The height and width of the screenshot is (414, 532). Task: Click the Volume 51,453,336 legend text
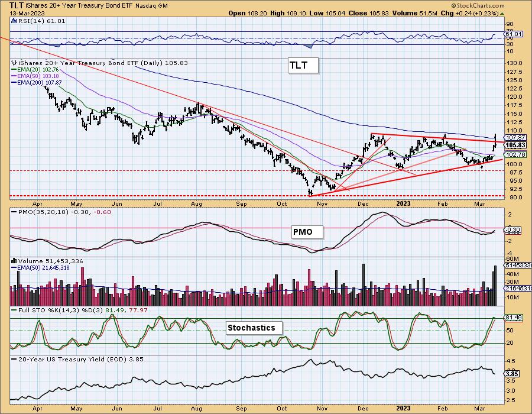51,261
